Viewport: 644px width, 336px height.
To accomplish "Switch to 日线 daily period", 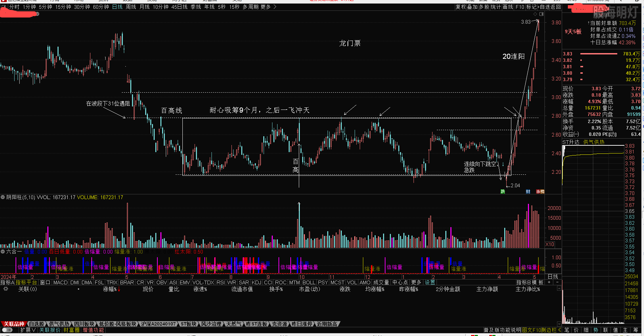I will (x=117, y=7).
